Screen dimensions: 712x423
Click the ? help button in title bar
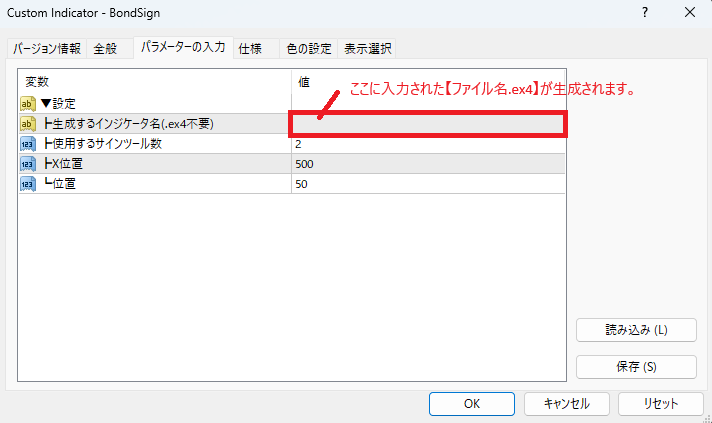tap(645, 13)
